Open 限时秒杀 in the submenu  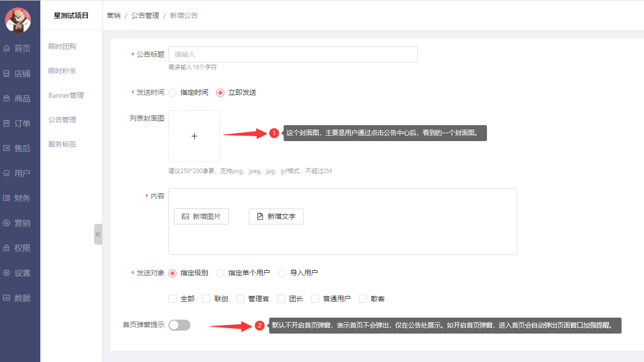coord(62,71)
